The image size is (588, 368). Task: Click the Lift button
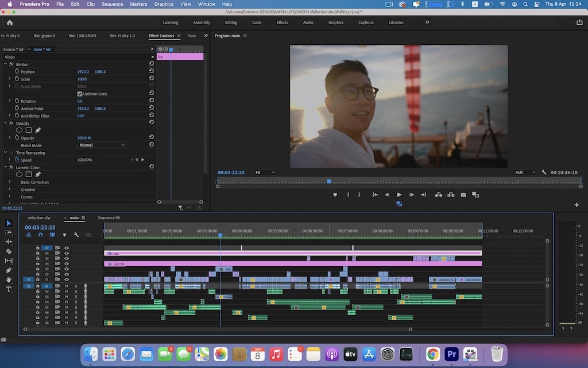coord(438,194)
